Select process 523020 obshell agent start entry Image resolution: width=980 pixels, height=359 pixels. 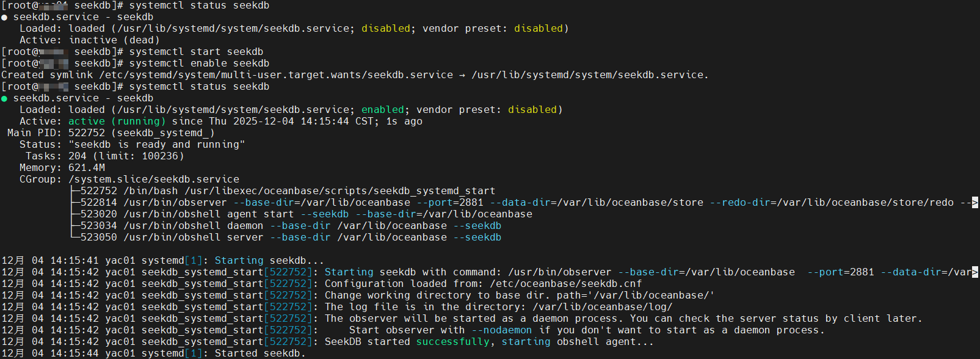306,214
